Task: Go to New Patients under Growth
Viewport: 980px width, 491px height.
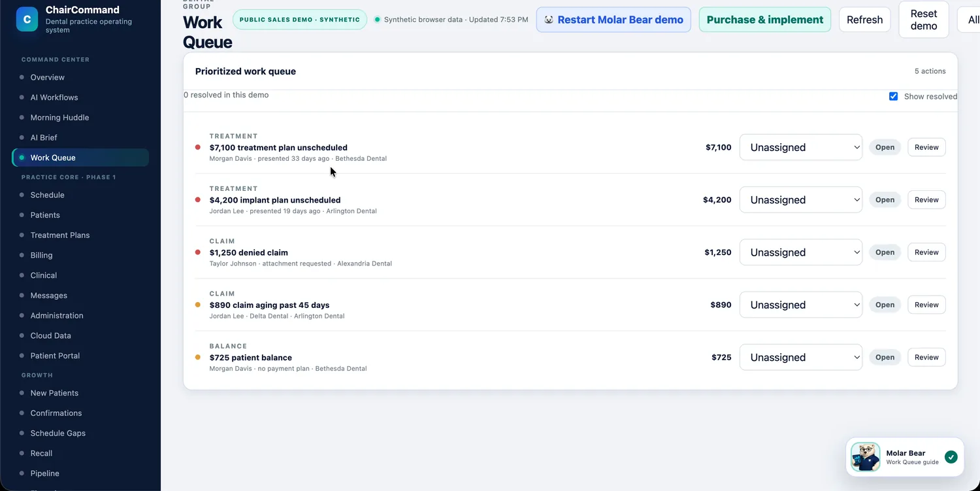Action: pos(80,393)
